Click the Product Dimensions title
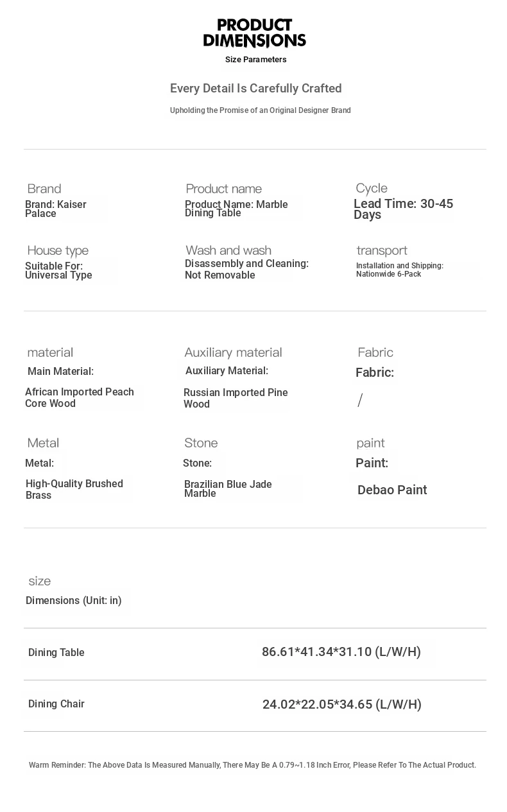 point(254,33)
